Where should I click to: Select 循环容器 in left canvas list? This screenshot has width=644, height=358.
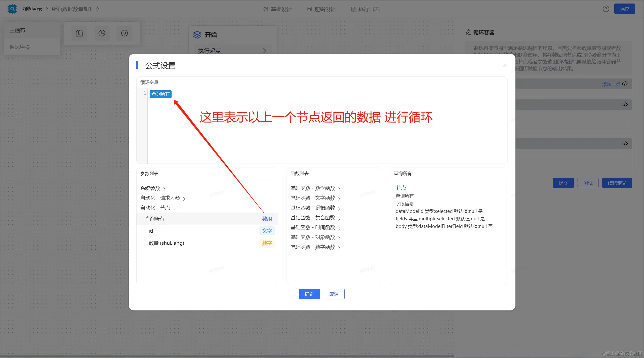[x=20, y=47]
